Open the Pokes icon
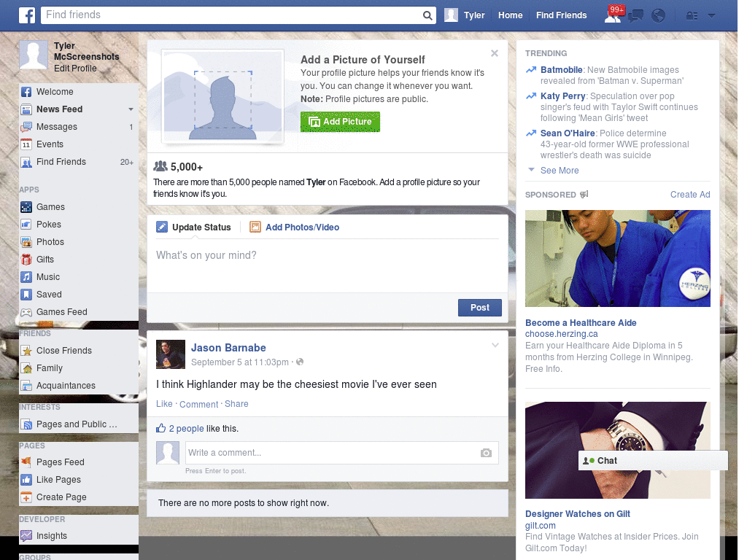 (x=26, y=225)
